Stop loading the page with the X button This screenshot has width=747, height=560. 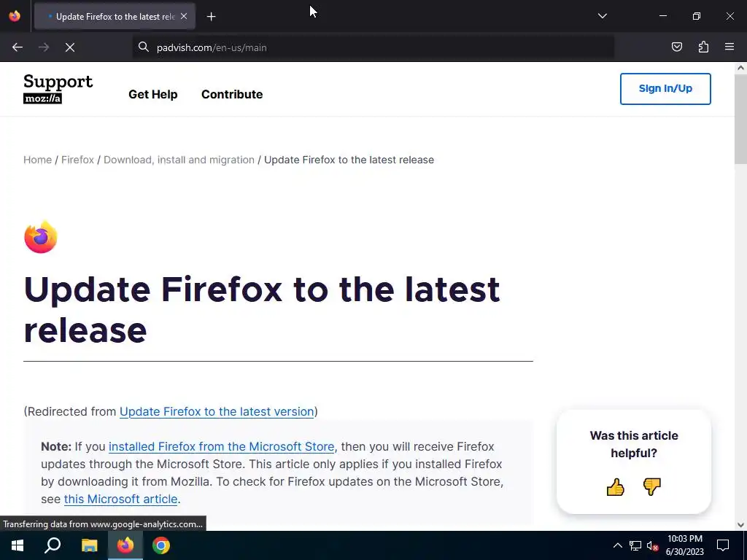70,47
